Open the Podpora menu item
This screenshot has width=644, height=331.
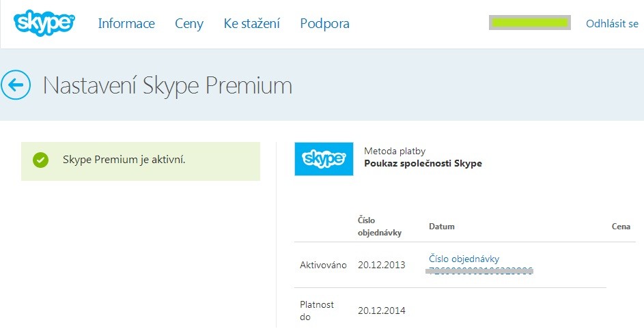(325, 23)
